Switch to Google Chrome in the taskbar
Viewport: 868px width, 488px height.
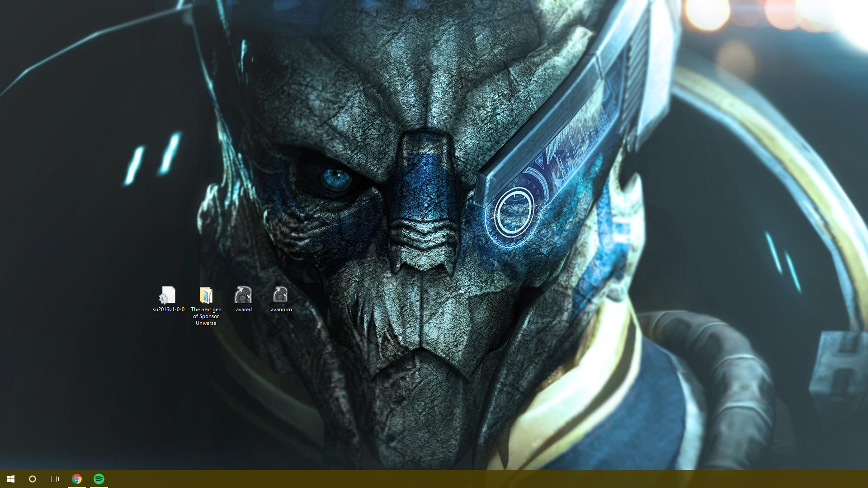[77, 479]
